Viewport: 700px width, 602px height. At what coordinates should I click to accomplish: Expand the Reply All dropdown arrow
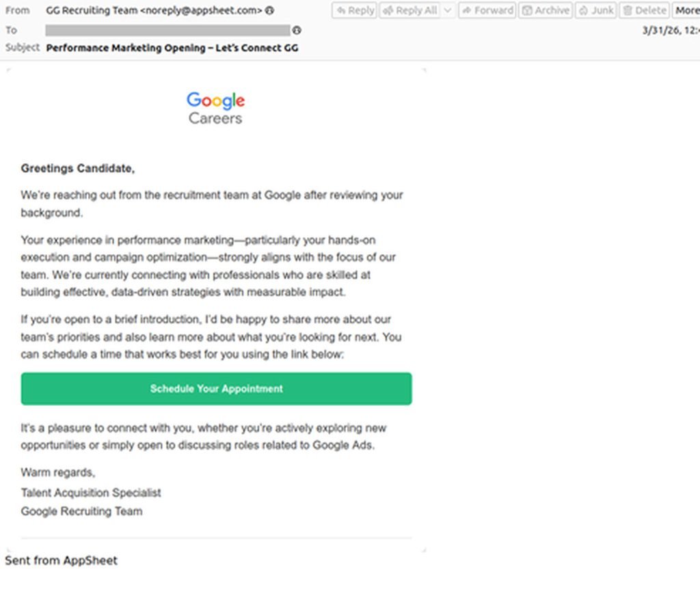click(x=448, y=10)
